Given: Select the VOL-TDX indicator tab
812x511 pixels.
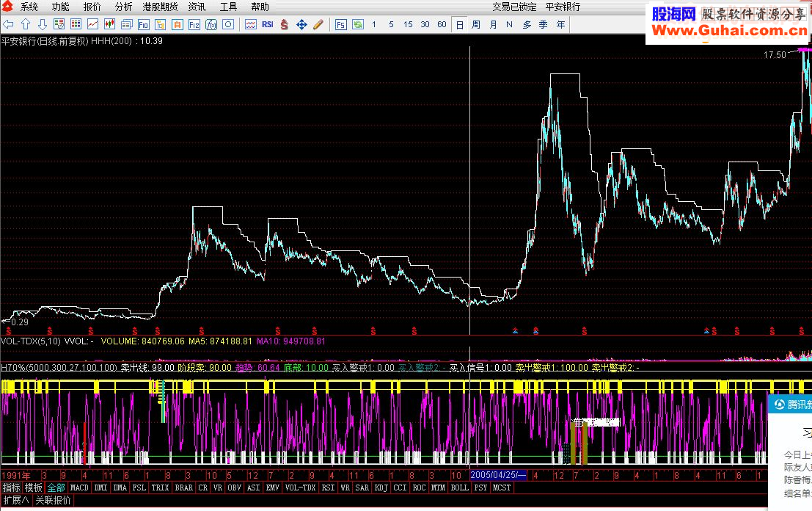Looking at the screenshot, I should [300, 488].
